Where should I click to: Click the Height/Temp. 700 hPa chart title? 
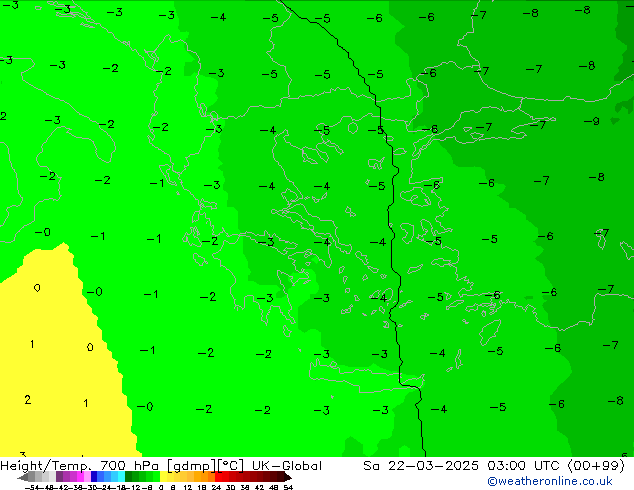click(79, 466)
